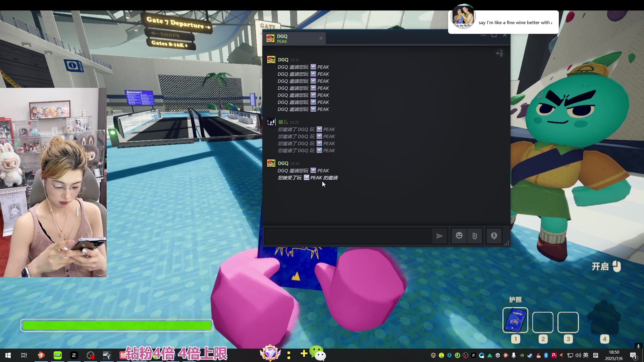This screenshot has height=362, width=644.
Task: Click the 18:46 'DGQ 邀请您玩 PEAK' invite
Action: tap(303, 171)
